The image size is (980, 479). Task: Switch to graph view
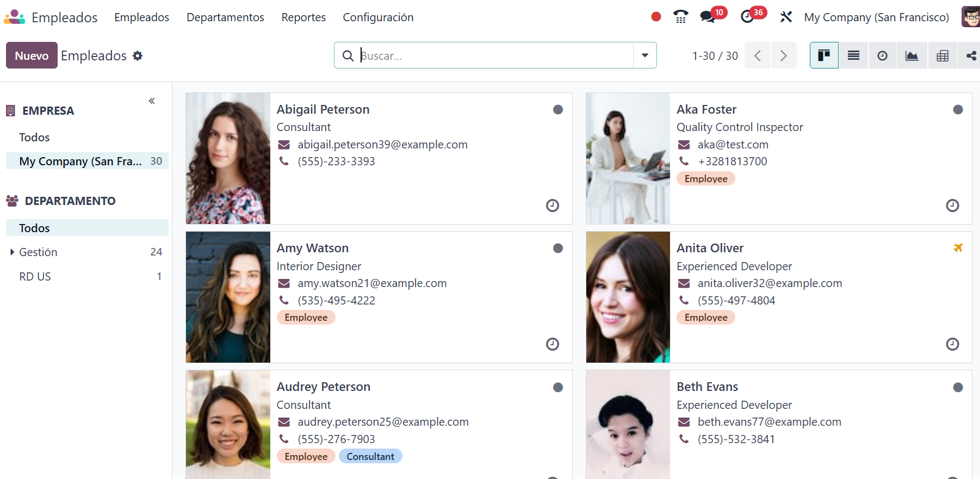click(x=911, y=55)
